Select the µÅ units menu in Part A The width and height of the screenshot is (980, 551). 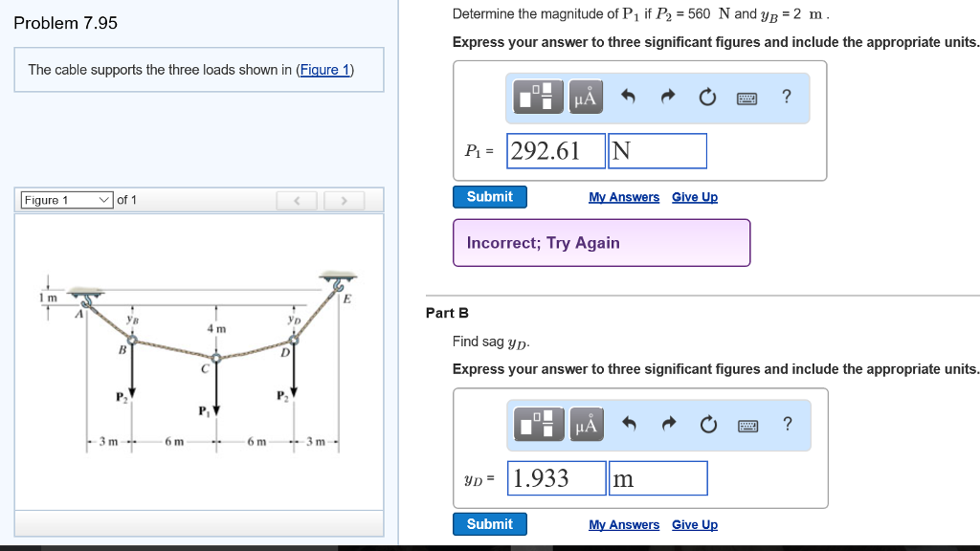[x=585, y=97]
